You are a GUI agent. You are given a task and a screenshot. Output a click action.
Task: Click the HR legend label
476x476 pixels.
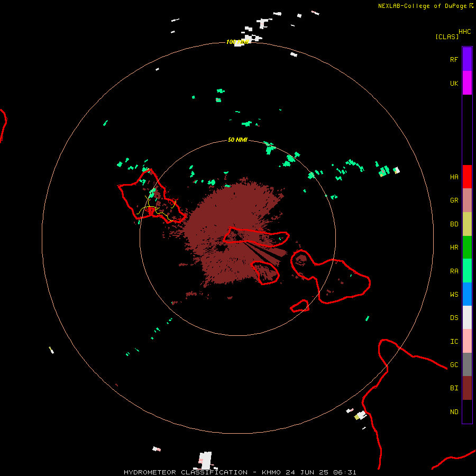[454, 248]
